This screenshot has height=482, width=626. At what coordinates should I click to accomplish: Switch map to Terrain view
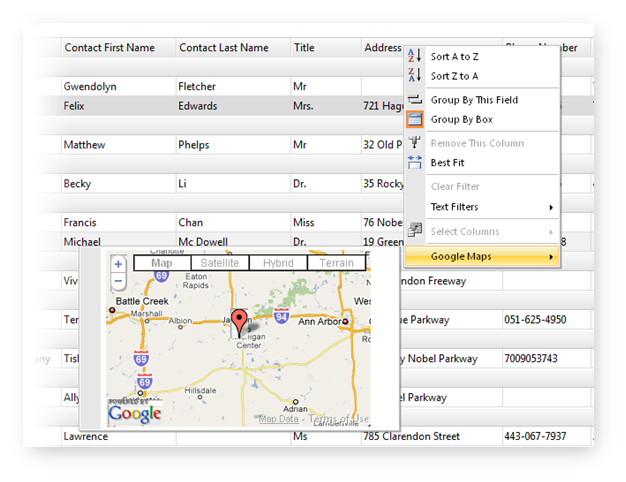click(x=337, y=263)
